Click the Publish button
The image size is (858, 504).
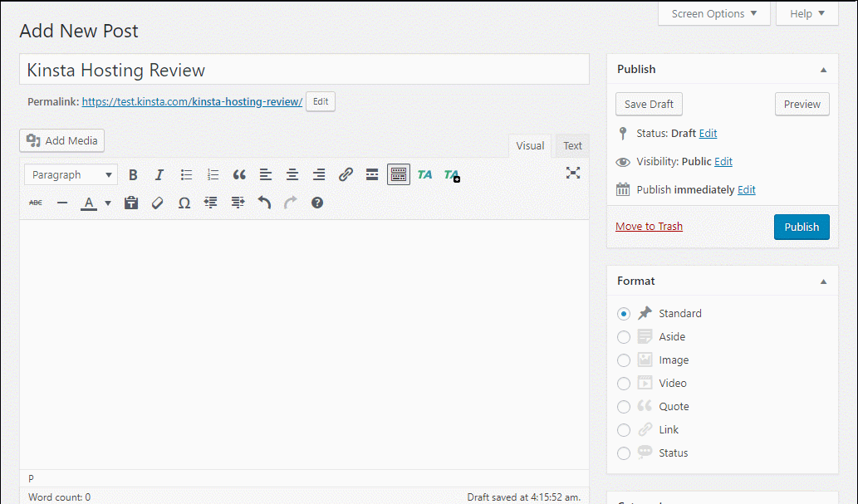tap(801, 226)
